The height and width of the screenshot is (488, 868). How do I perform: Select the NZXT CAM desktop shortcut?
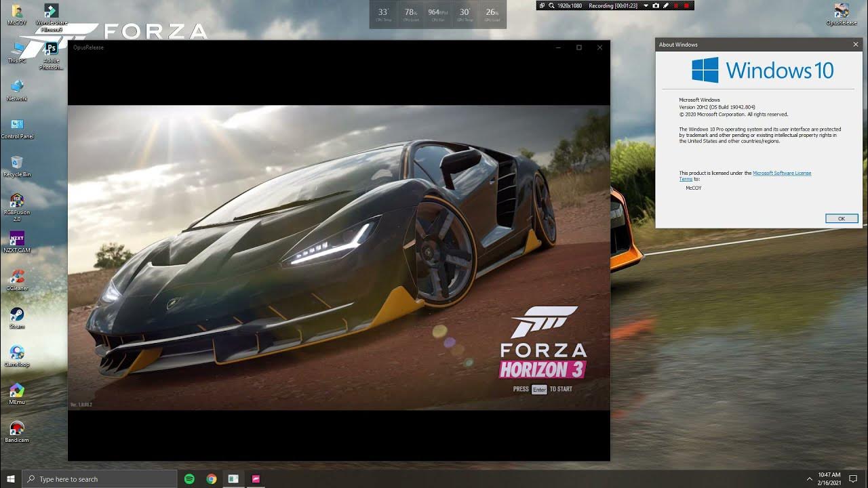coord(17,243)
